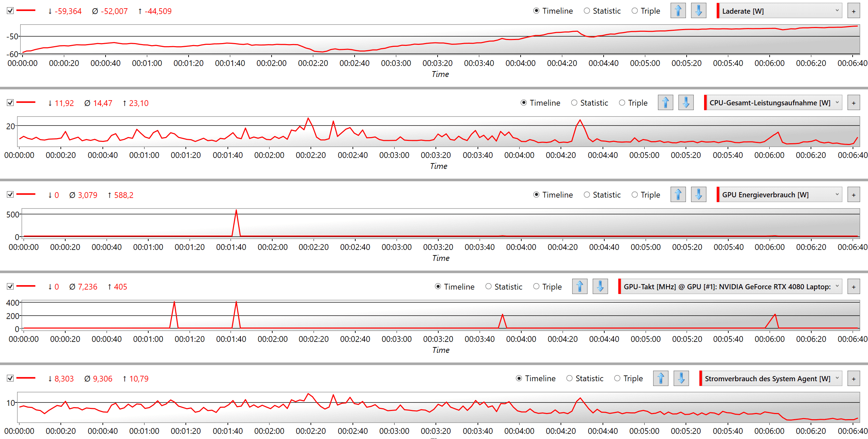Uncheck the GPU-Takt series checkbox
This screenshot has height=439, width=868.
click(10, 286)
